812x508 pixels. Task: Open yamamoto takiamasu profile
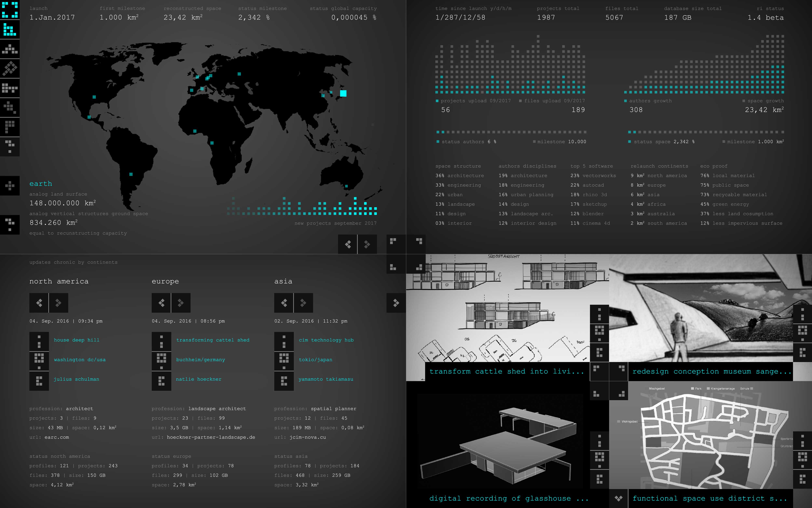point(326,379)
